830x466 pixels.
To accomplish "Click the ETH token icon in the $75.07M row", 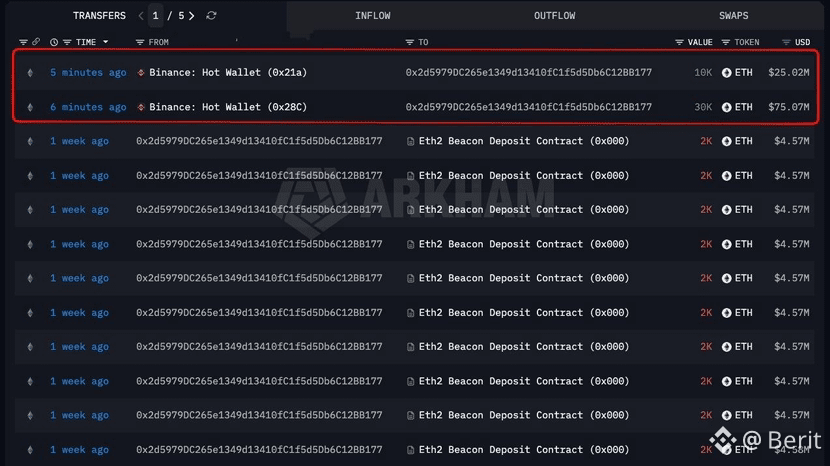I will [727, 107].
